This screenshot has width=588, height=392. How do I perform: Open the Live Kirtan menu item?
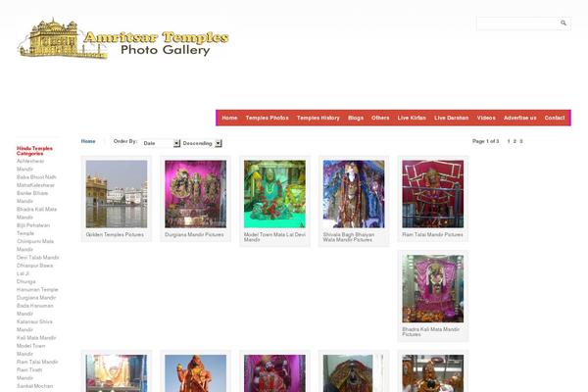pyautogui.click(x=412, y=118)
